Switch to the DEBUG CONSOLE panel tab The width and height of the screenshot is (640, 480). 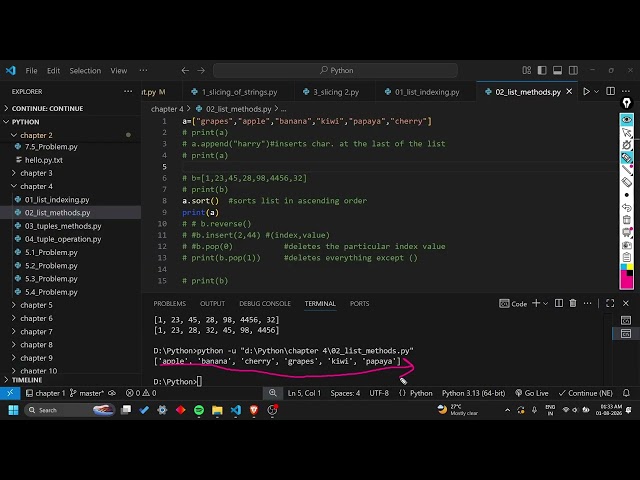pyautogui.click(x=265, y=303)
